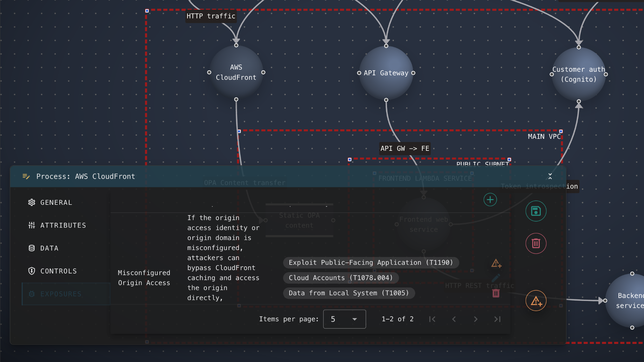Viewport: 644px width, 362px height.
Task: Switch to the ATTRIBUTES tab
Action: tap(63, 225)
